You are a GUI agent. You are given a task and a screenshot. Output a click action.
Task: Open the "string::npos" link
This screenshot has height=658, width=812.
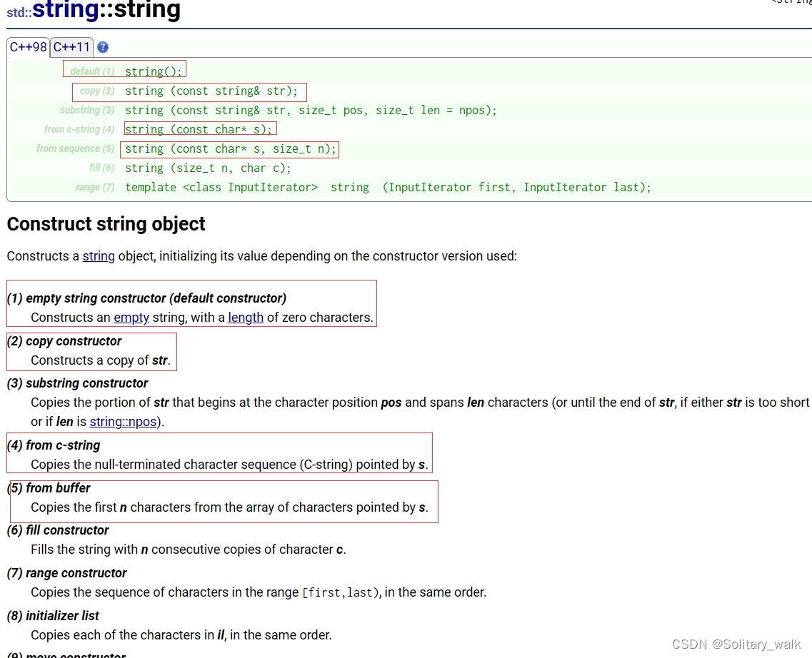click(123, 422)
